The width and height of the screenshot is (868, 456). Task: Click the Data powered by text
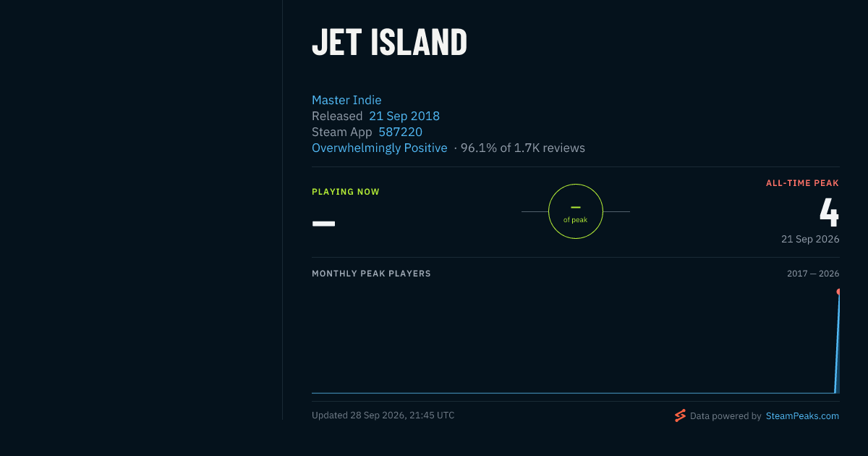click(x=726, y=416)
